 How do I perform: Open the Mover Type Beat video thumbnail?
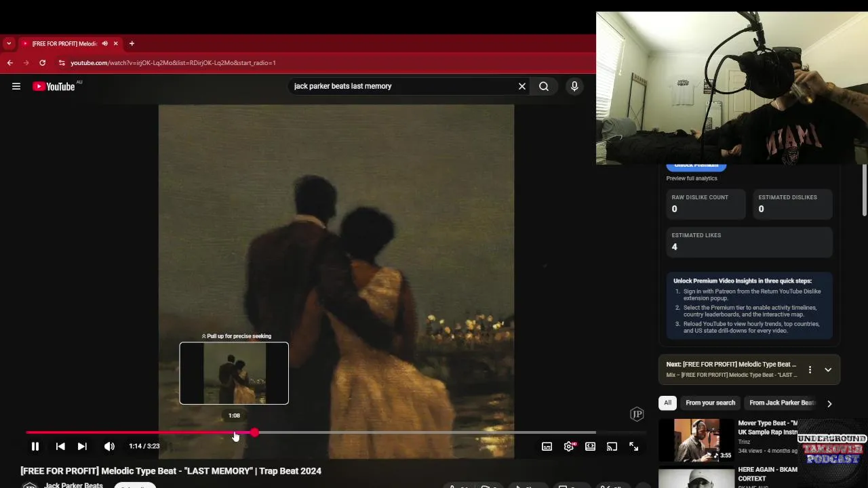coord(696,440)
